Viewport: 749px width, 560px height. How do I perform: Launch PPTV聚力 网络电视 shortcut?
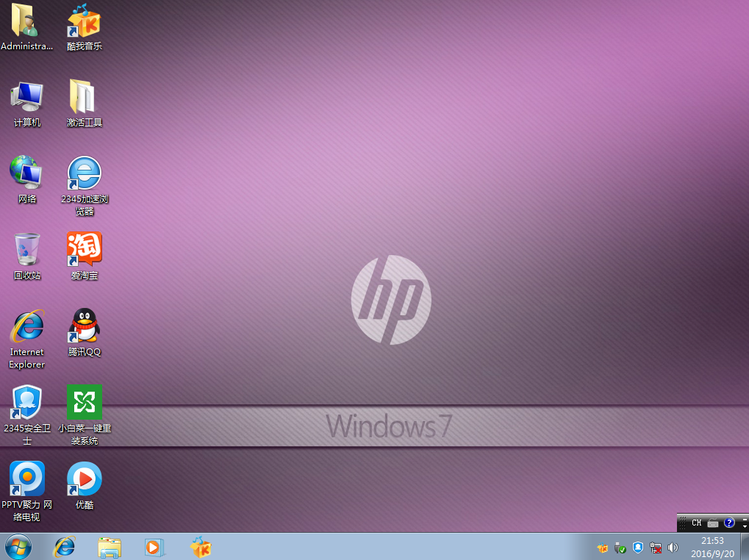click(26, 492)
